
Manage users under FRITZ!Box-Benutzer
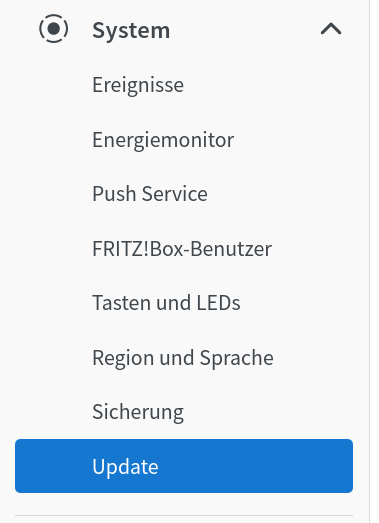[182, 248]
